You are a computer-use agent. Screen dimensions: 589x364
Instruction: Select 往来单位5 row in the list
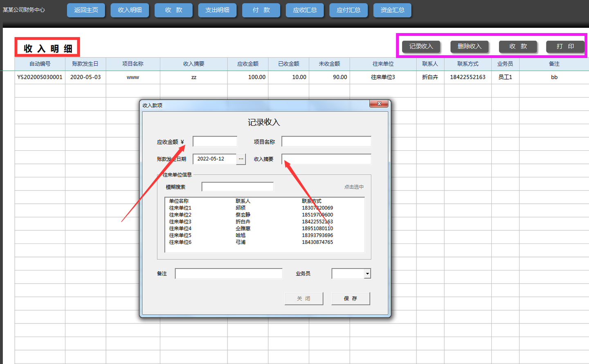264,235
